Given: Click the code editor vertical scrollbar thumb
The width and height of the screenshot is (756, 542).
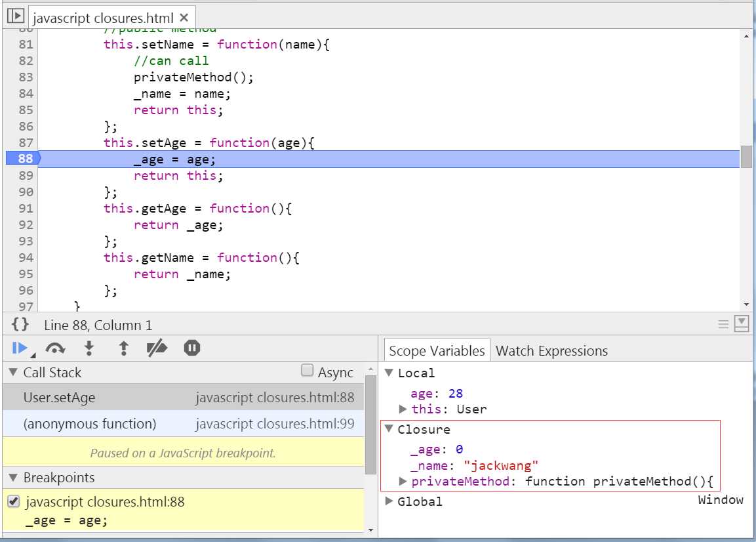Looking at the screenshot, I should [746, 156].
